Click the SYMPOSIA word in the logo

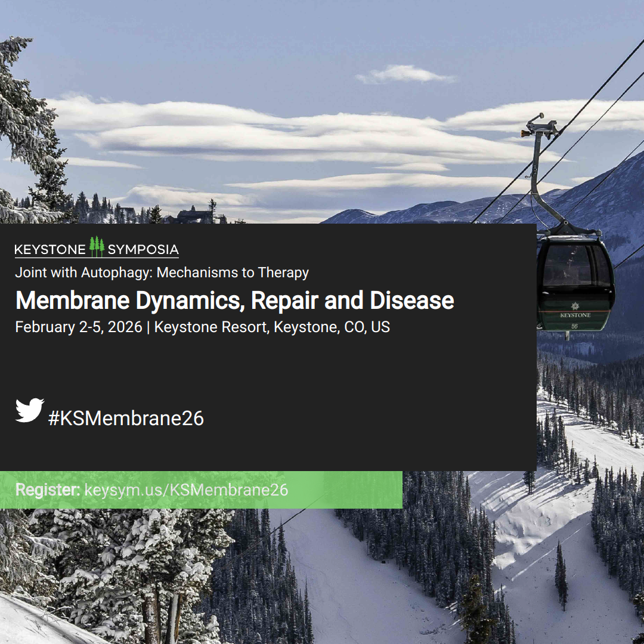(x=143, y=249)
